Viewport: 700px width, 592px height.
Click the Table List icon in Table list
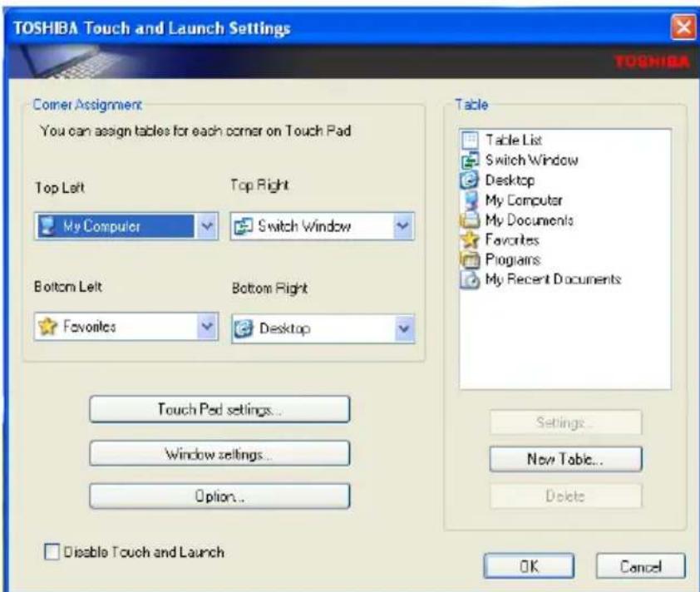coord(470,140)
